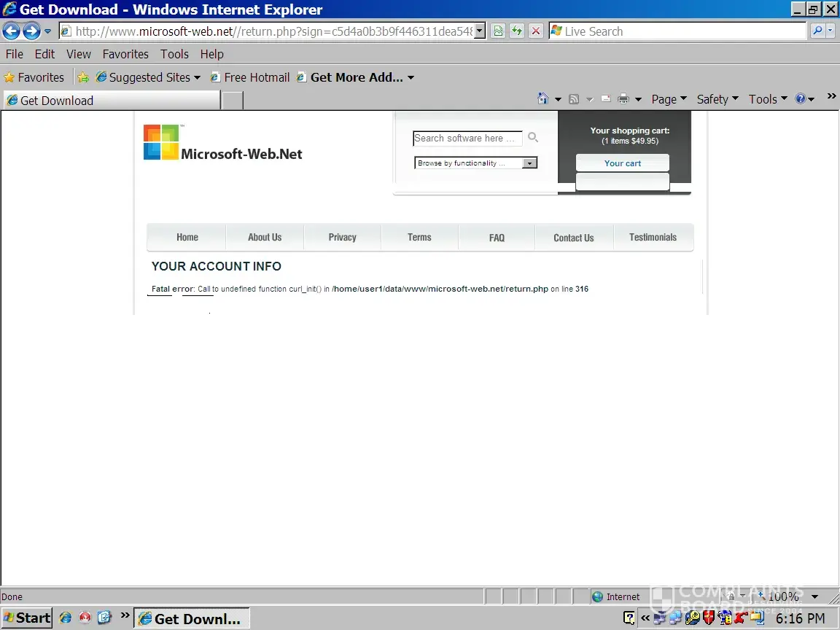Open the Help question mark icon
This screenshot has height=630, width=840.
coord(801,99)
